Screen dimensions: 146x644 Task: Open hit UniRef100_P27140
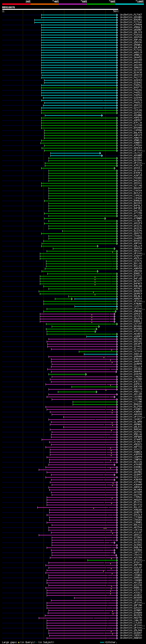[x=131, y=22]
